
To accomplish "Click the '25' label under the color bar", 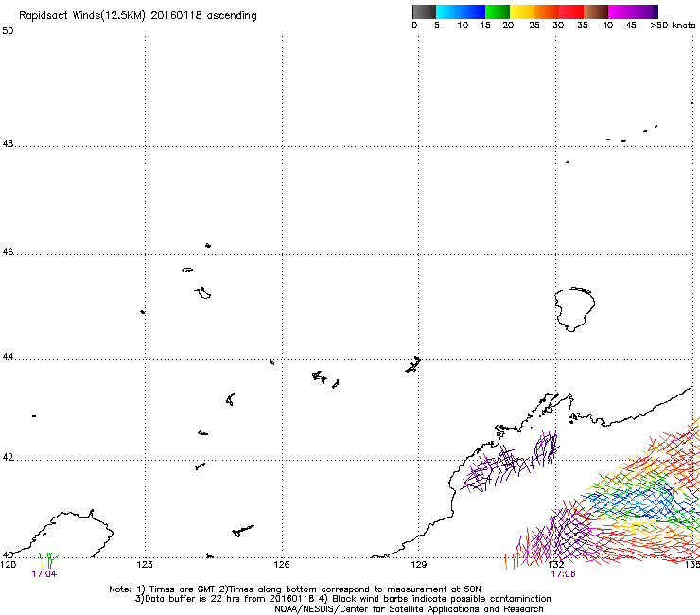I will point(534,26).
